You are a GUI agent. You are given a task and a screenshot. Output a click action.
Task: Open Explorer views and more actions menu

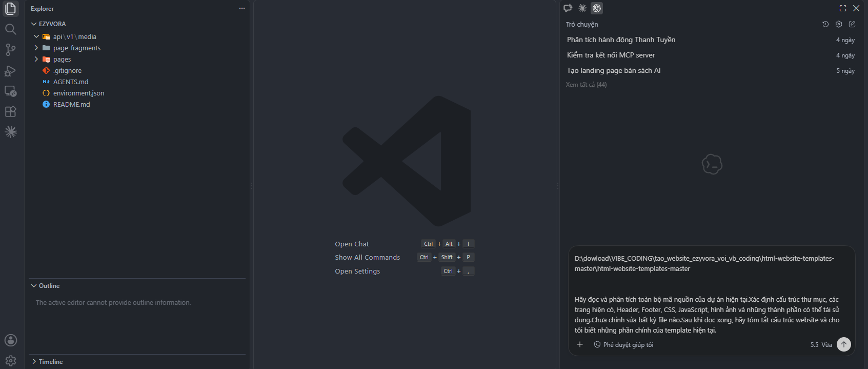[242, 8]
